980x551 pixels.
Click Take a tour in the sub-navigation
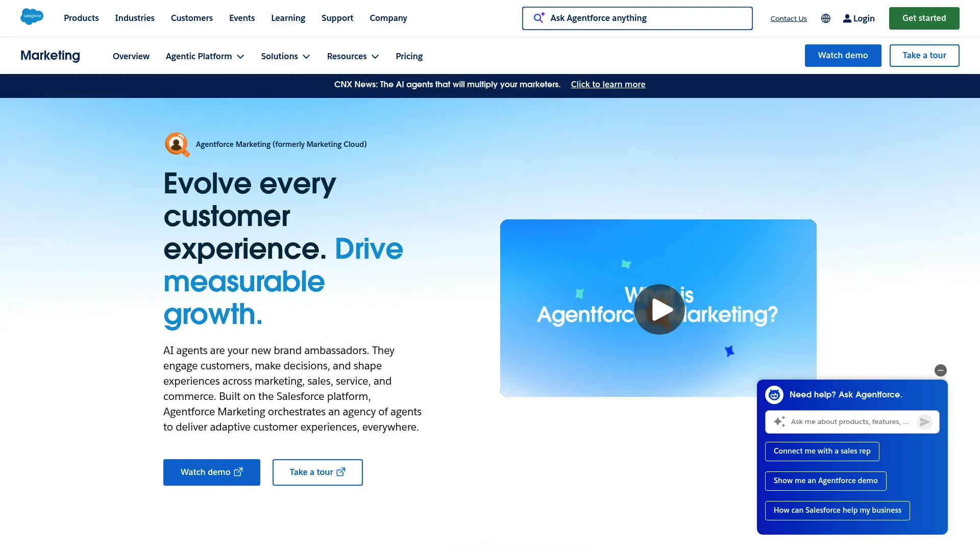pyautogui.click(x=924, y=56)
